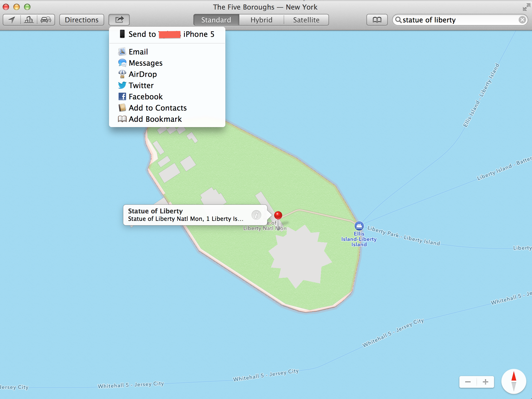This screenshot has width=532, height=399.
Task: Clear the search field with X button
Action: coord(522,20)
